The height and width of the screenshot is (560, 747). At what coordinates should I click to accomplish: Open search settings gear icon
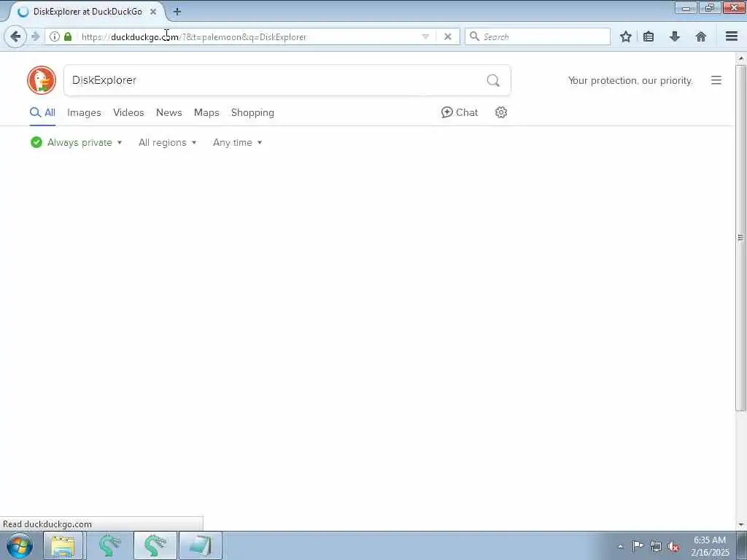coord(500,112)
